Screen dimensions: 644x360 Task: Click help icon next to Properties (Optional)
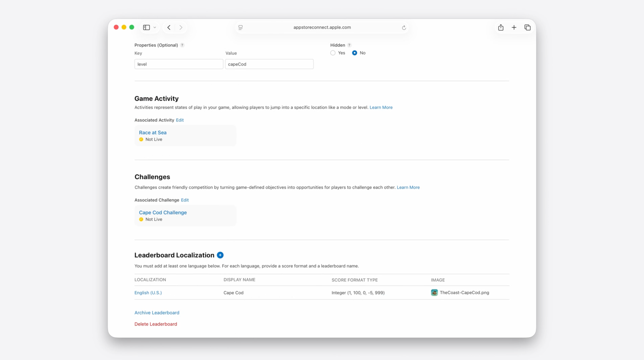point(182,45)
